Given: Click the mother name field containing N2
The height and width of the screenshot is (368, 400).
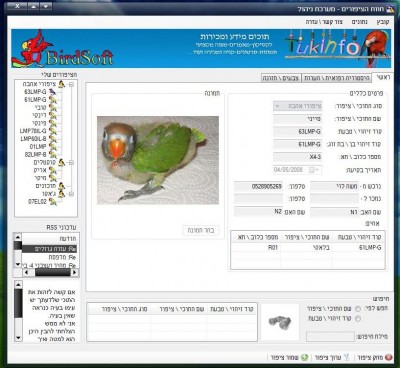Looking at the screenshot, I should click(258, 212).
